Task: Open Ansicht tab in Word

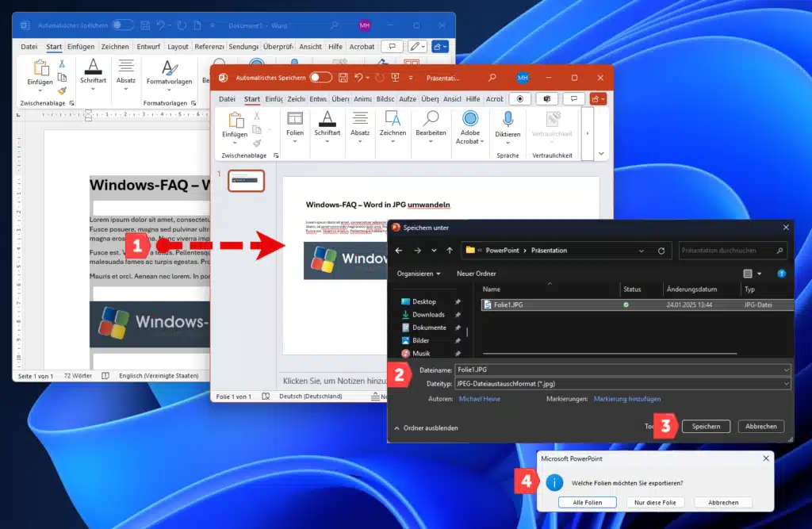Action: point(310,47)
